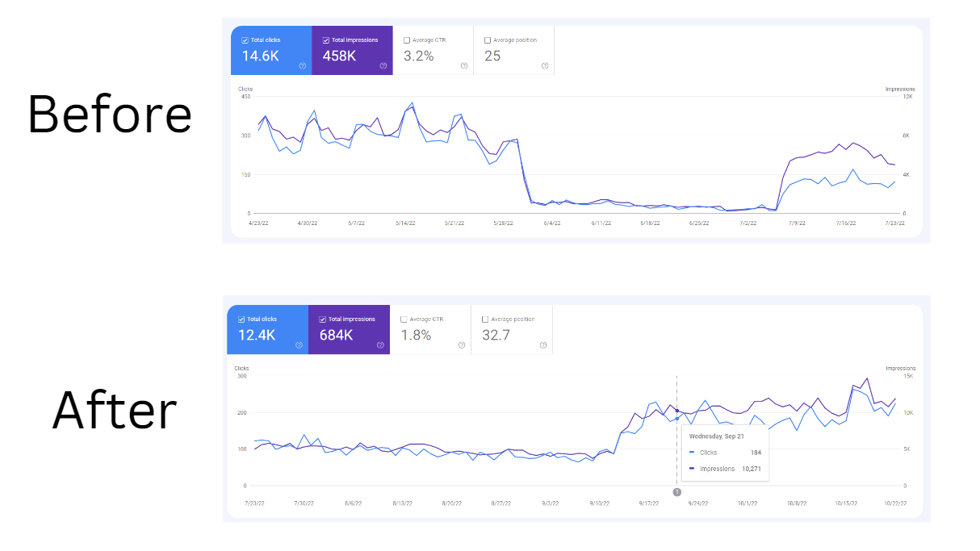Click help icon on 1.8% Average CTR card
980x551 pixels.
tap(461, 345)
